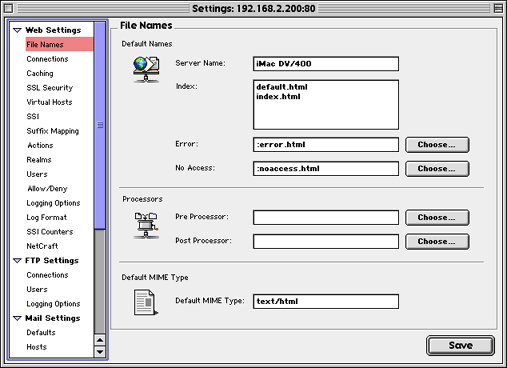Select Realms in the sidebar
507x368 pixels.
tap(39, 160)
